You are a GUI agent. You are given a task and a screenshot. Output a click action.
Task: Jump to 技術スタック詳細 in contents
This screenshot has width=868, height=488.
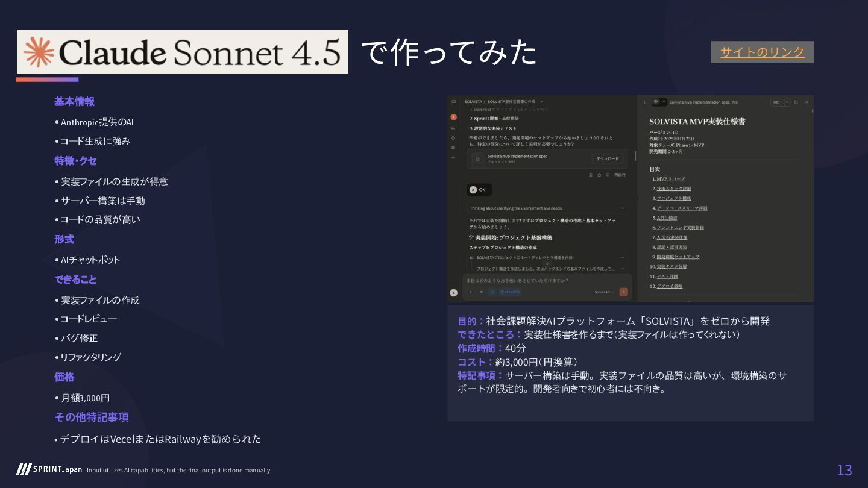pos(674,189)
